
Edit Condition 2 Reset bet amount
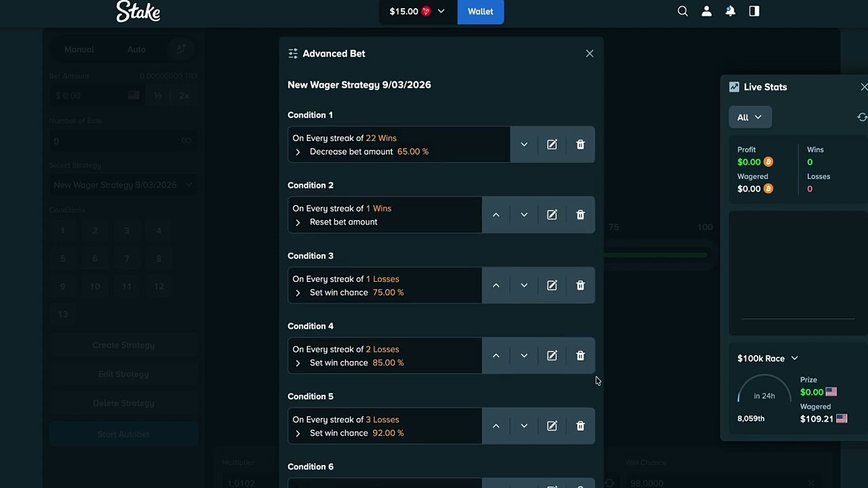coord(552,215)
